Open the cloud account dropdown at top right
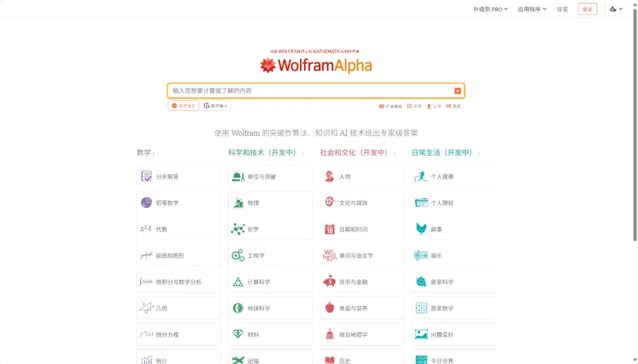 point(616,9)
